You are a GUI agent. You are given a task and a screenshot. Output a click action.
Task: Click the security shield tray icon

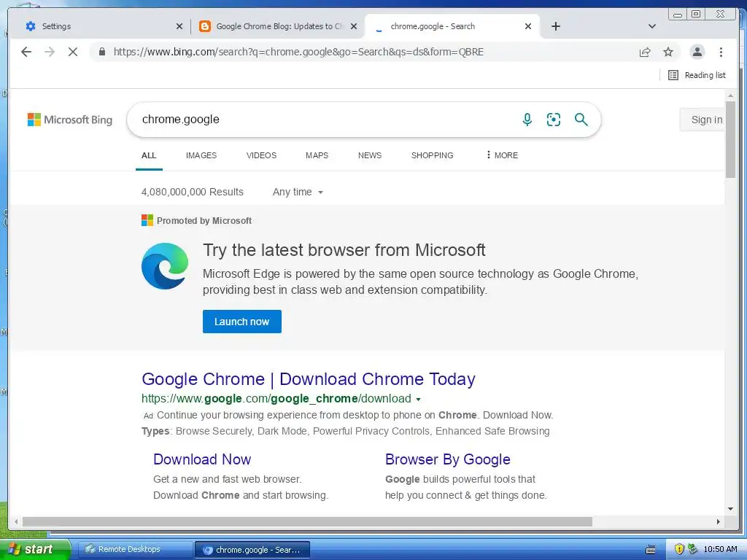pos(679,549)
